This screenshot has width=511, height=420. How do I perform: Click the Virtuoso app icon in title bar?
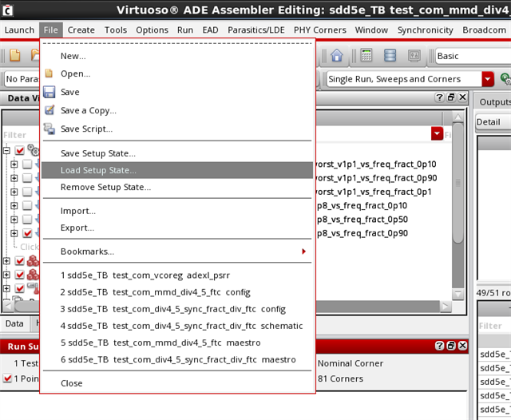coord(8,10)
